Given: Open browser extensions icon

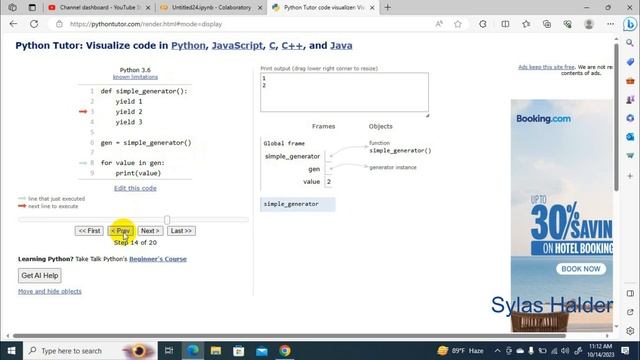Looking at the screenshot, I should (483, 24).
